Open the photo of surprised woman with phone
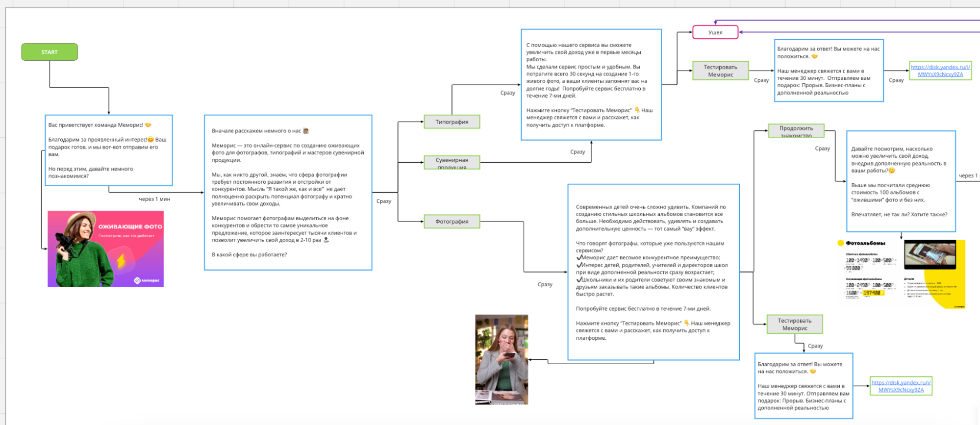980x425 pixels. (x=502, y=360)
